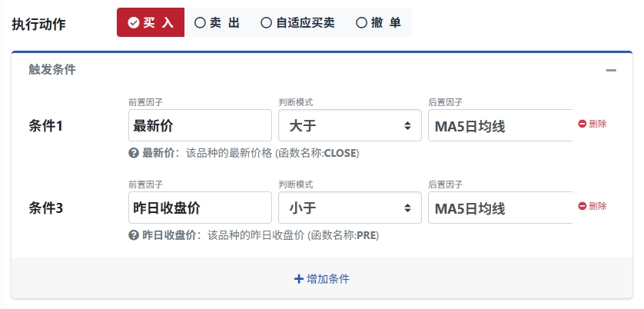The image size is (644, 309).
Task: Click the MA5日均线 field in 条件1
Action: click(500, 125)
